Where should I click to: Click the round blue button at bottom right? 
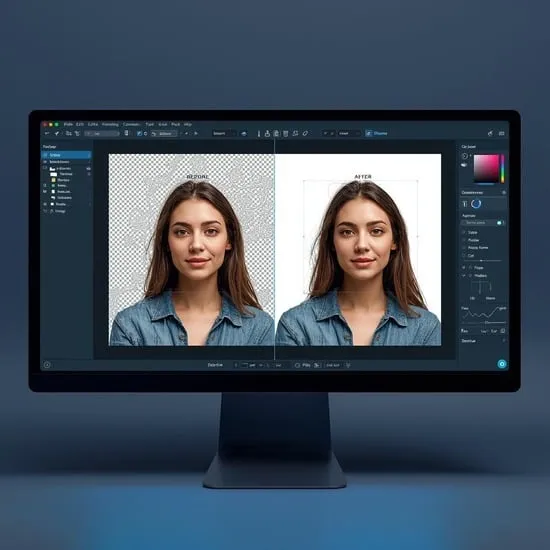(502, 364)
